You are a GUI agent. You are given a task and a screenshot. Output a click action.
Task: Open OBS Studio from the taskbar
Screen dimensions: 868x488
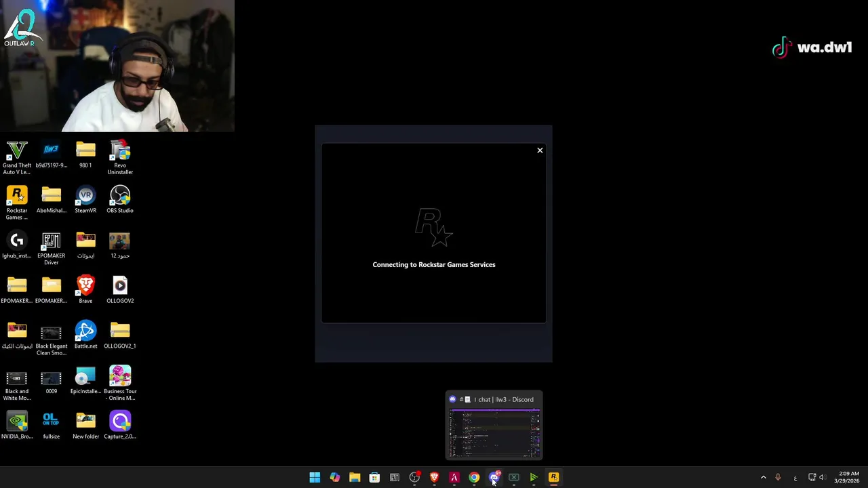(414, 477)
